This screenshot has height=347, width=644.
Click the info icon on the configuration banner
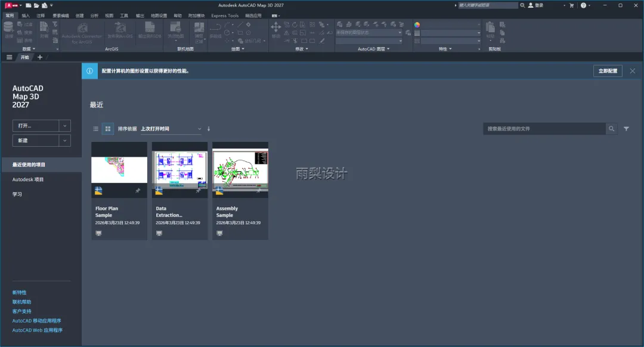point(89,71)
